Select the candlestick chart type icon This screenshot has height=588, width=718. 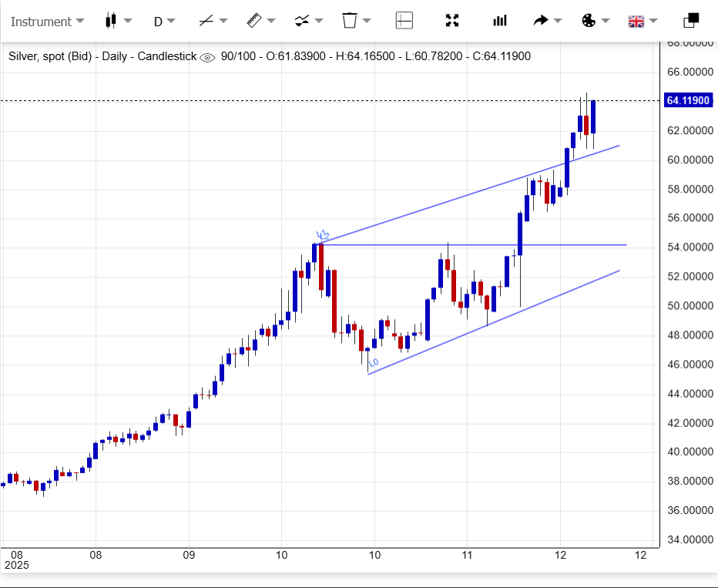111,21
